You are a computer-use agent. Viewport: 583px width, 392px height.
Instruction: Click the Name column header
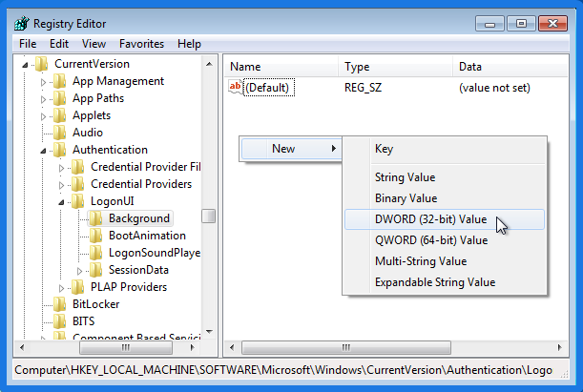click(281, 67)
